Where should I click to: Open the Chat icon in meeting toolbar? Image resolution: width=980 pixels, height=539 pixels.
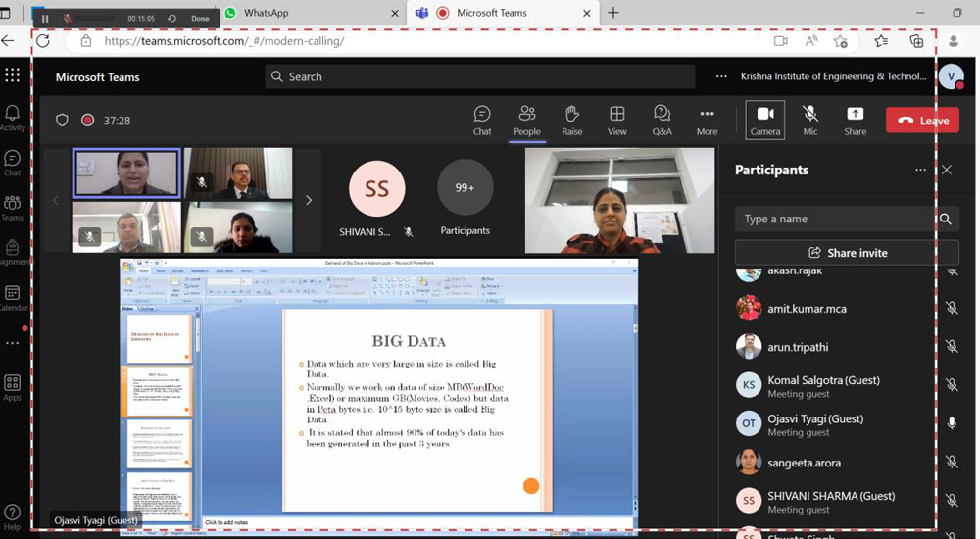click(x=482, y=121)
